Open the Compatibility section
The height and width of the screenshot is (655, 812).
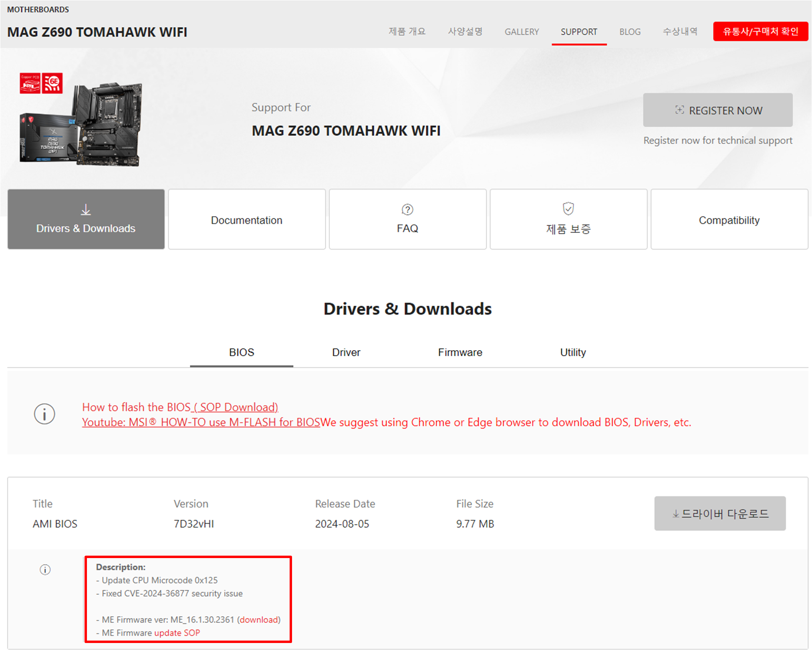tap(729, 220)
